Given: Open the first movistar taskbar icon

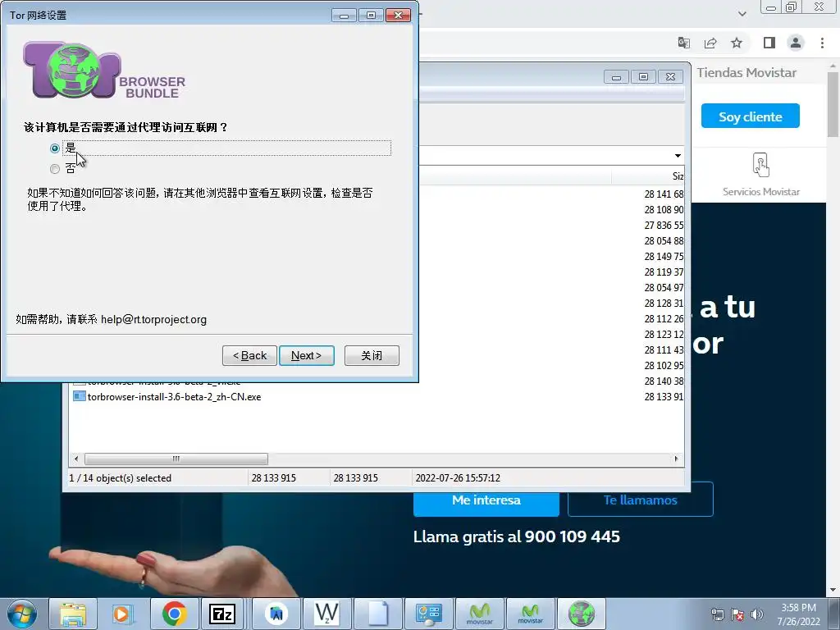Looking at the screenshot, I should coord(479,614).
